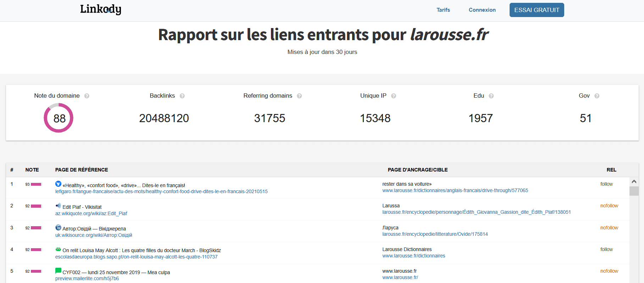644x283 pixels.
Task: Open the www.larousse.fr/ target link
Action: [400, 277]
